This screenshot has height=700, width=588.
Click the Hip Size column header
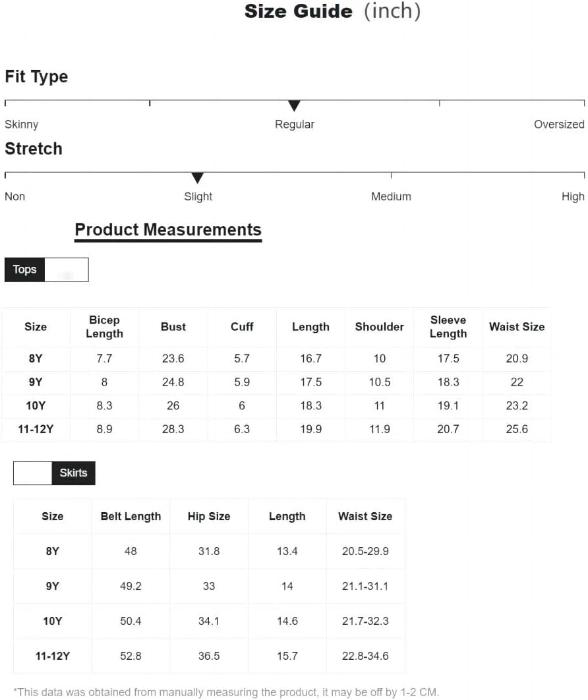(209, 516)
